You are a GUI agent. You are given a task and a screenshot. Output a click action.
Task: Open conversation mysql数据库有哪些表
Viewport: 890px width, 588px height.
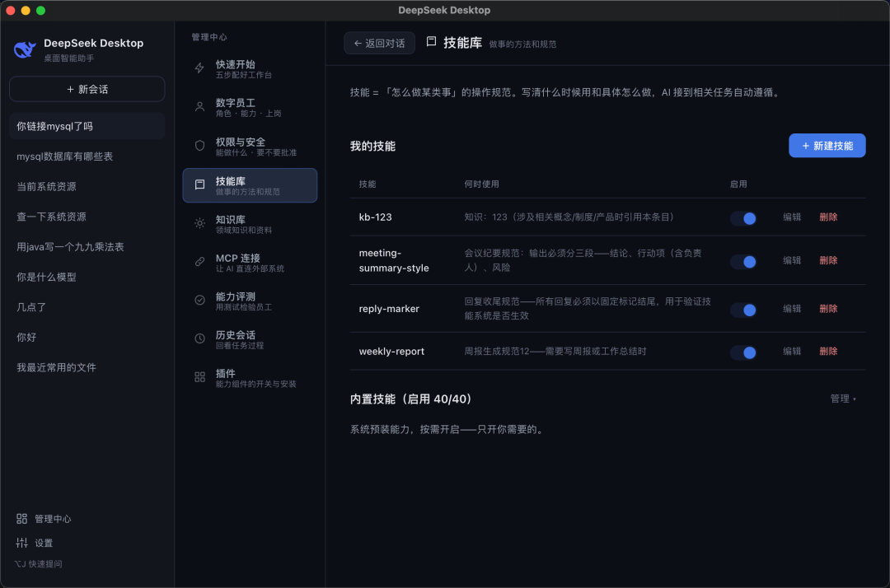[x=87, y=156]
